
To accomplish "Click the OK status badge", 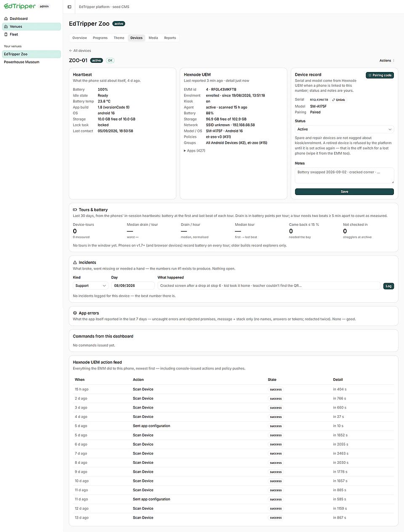I will 110,61.
